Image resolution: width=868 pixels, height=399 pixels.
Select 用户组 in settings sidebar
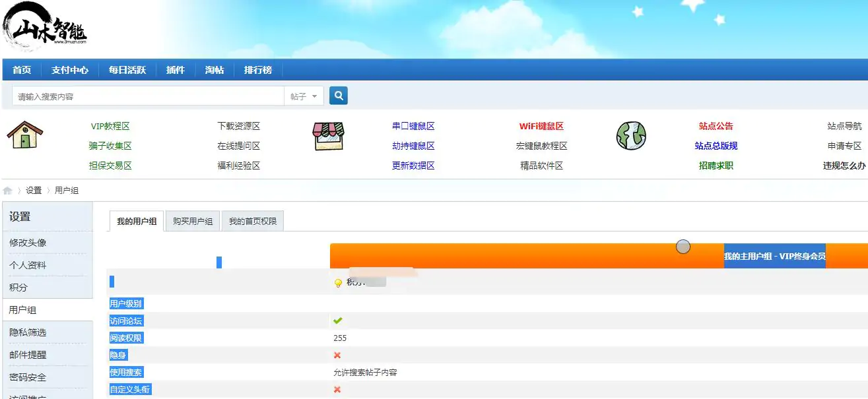(x=23, y=310)
